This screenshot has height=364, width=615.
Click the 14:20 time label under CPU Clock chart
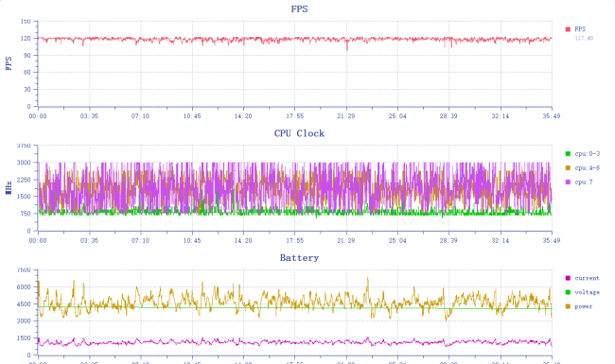coord(243,240)
